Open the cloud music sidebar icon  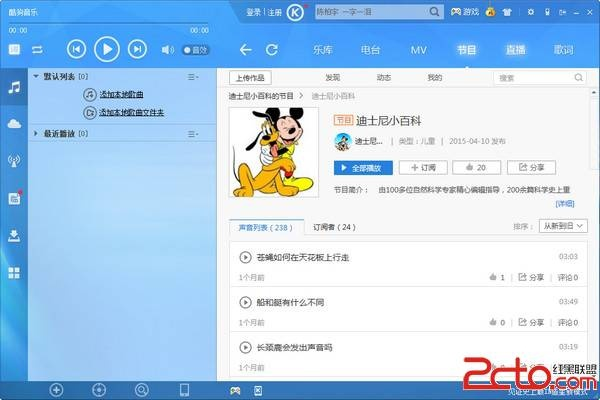14,124
